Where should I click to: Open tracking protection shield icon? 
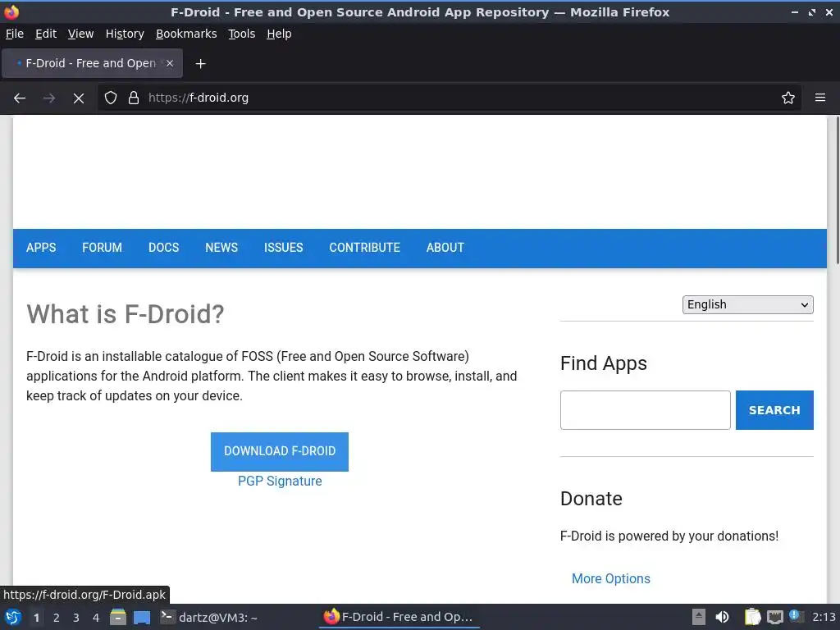[111, 98]
